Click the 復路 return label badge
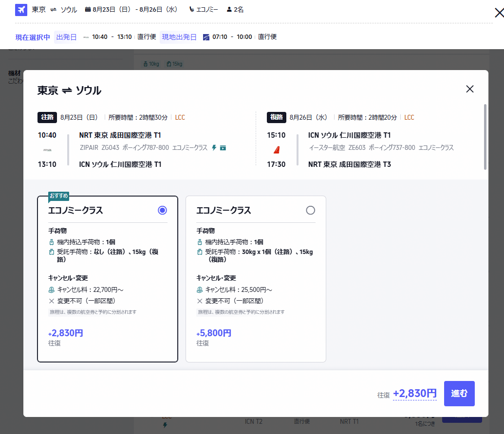Screen dimensions: 504x434 coord(277,117)
